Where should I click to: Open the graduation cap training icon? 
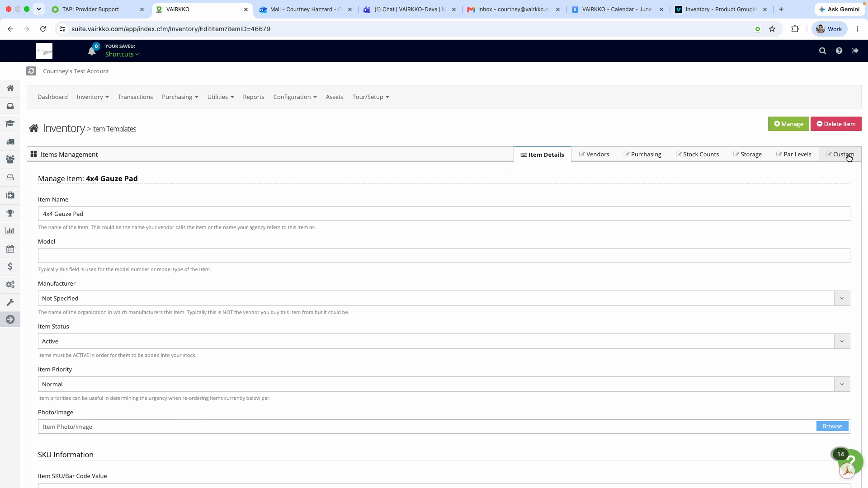point(10,124)
